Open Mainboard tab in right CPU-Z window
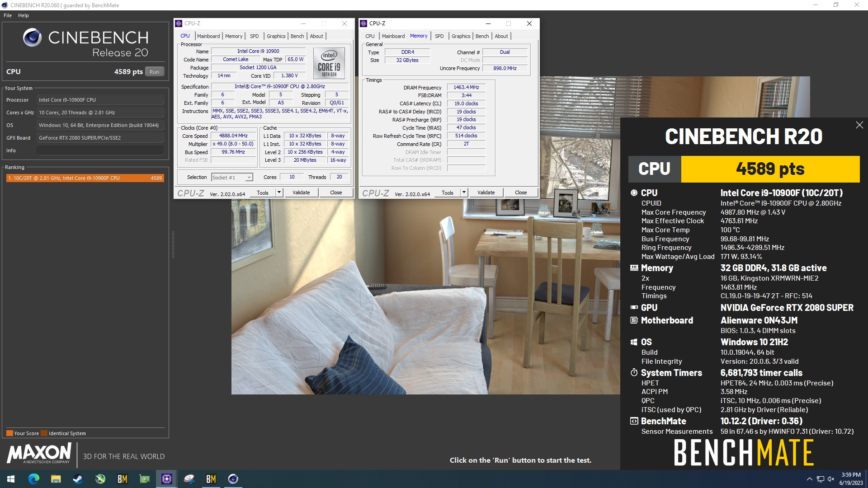 393,36
